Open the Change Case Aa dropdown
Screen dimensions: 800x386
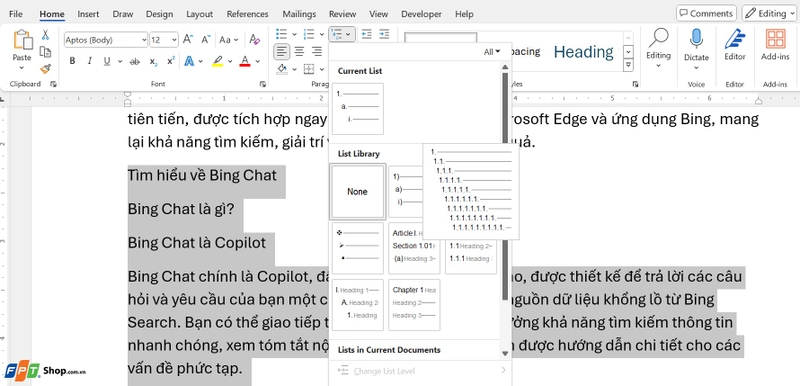pos(229,39)
